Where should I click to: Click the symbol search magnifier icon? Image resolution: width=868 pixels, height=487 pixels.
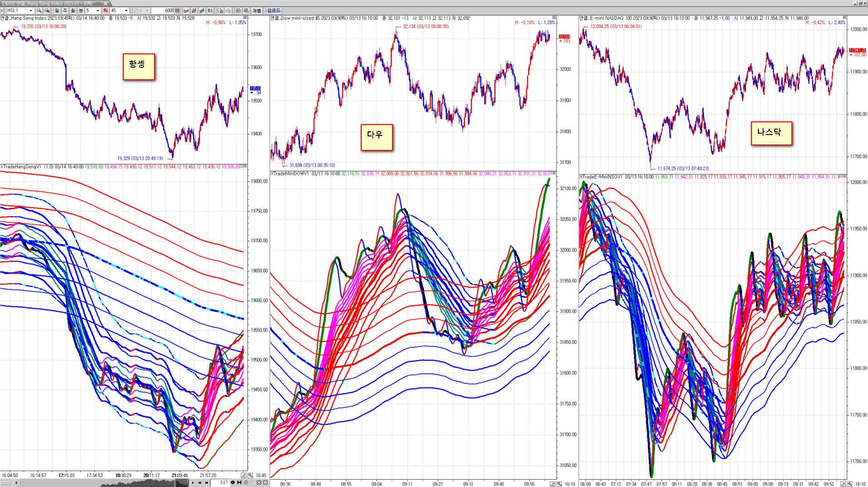(39, 10)
